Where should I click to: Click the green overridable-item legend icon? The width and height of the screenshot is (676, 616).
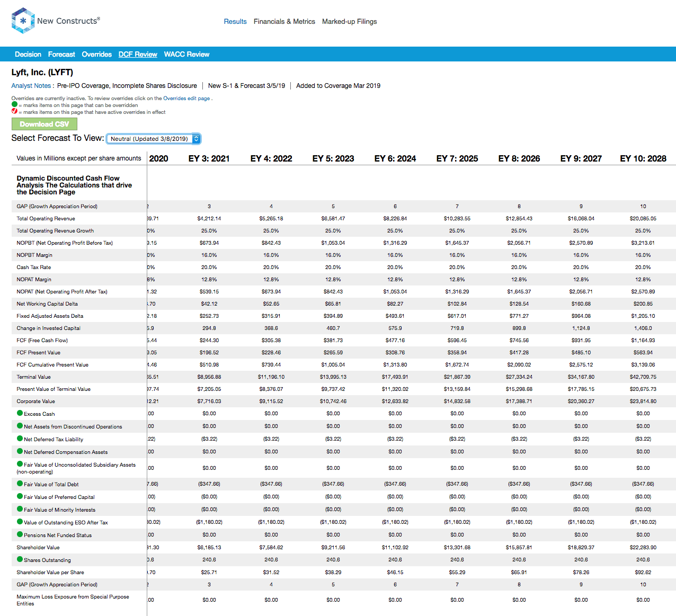click(14, 104)
